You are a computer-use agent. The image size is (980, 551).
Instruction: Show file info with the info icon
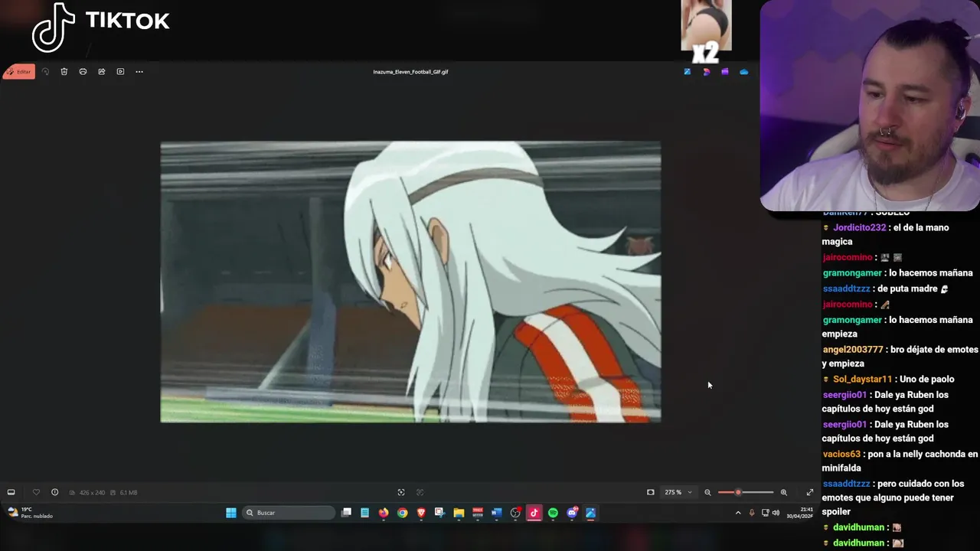[x=54, y=492]
